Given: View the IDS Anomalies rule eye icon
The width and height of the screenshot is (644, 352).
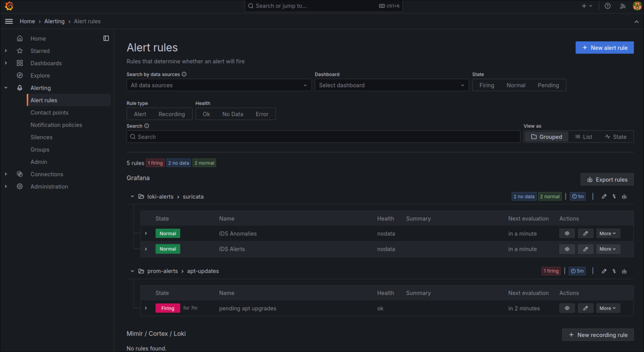Looking at the screenshot, I should click(567, 233).
